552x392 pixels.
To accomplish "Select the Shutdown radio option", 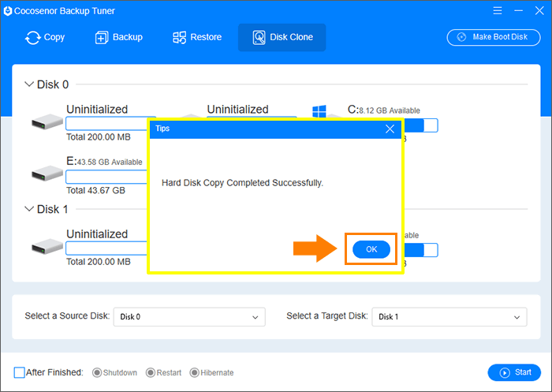I will click(97, 372).
